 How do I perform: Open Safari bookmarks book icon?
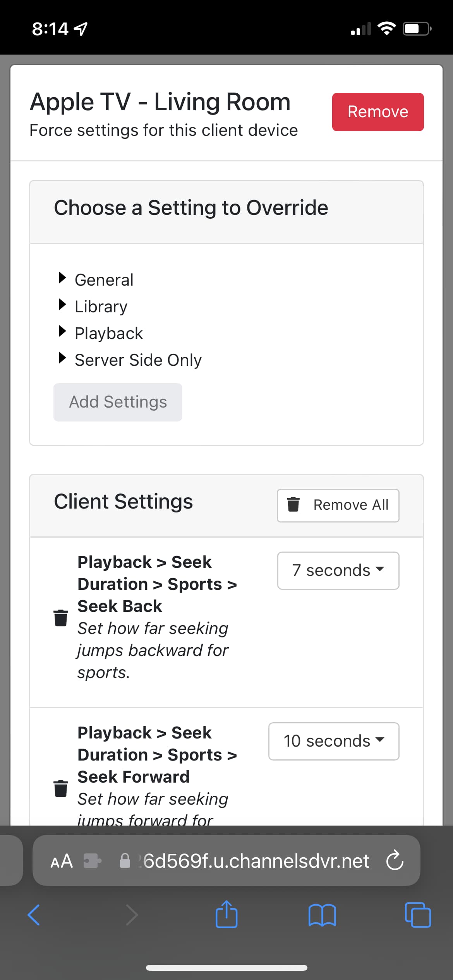point(322,915)
